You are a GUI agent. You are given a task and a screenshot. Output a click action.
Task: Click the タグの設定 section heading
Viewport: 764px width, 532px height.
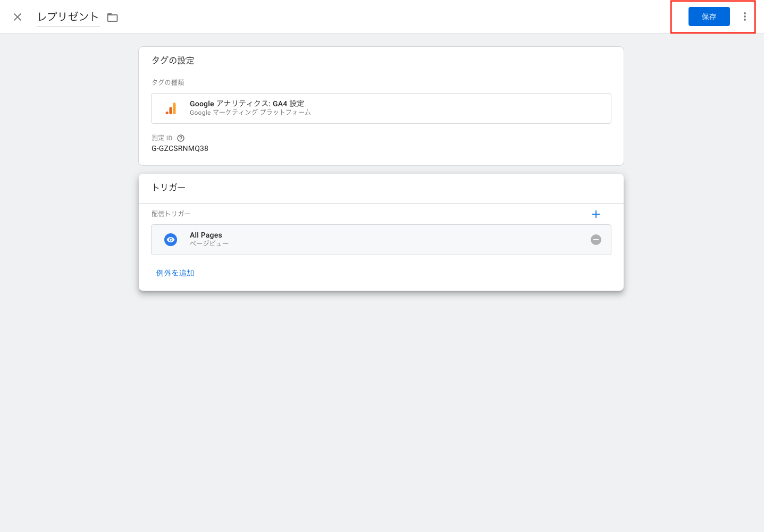click(x=173, y=61)
